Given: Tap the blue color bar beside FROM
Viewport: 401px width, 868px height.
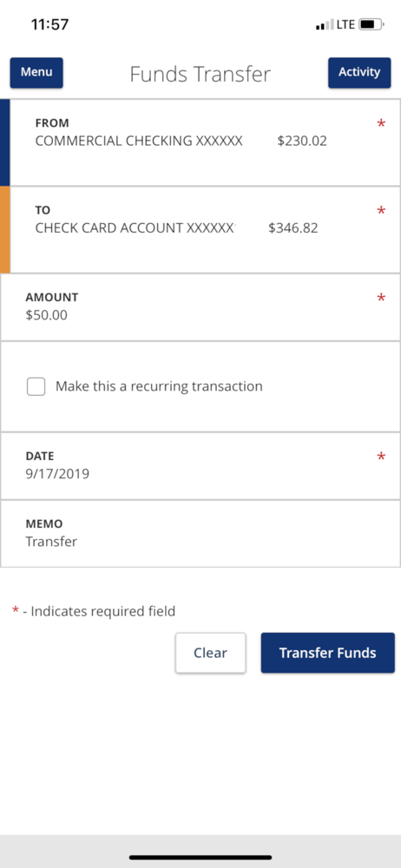Looking at the screenshot, I should (5, 142).
